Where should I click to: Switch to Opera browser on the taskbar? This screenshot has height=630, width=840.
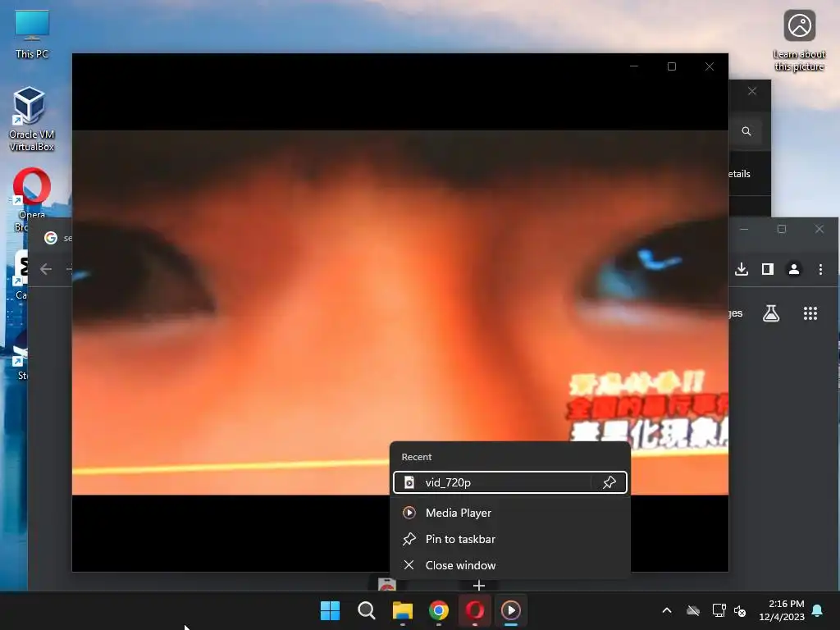tap(475, 610)
